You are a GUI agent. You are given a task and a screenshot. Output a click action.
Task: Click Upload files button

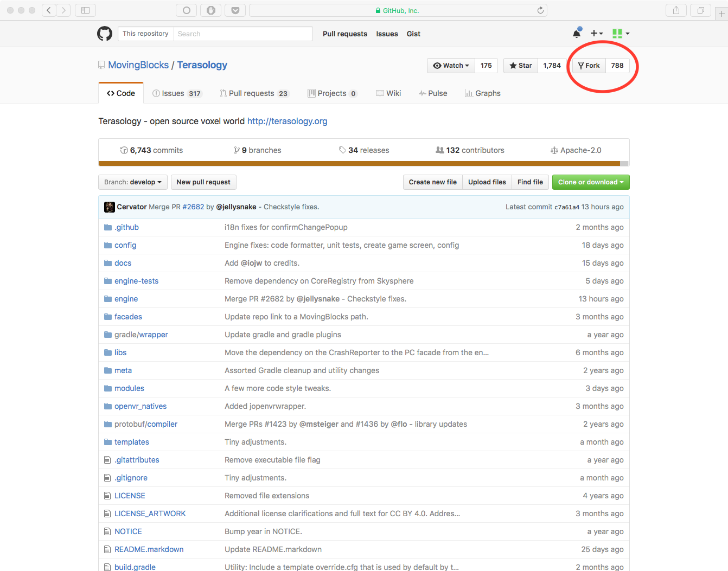[x=487, y=182]
